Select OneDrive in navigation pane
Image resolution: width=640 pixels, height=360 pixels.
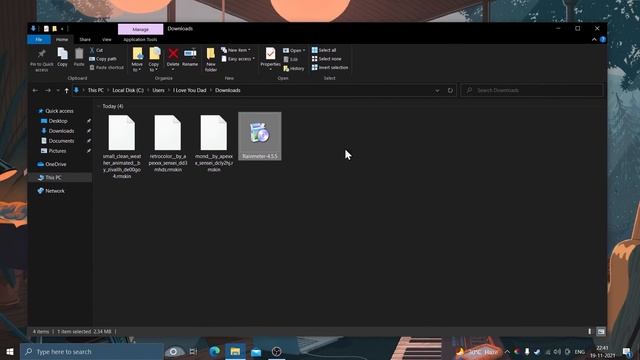[56, 164]
